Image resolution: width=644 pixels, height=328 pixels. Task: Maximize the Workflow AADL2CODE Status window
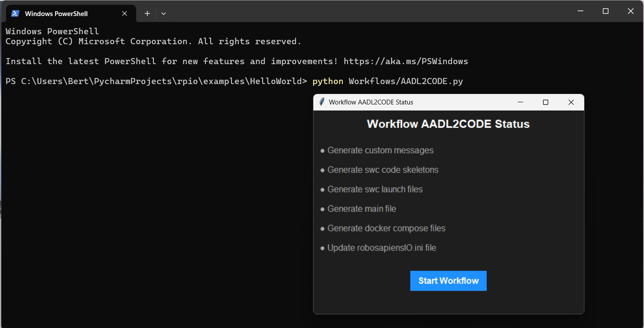546,102
